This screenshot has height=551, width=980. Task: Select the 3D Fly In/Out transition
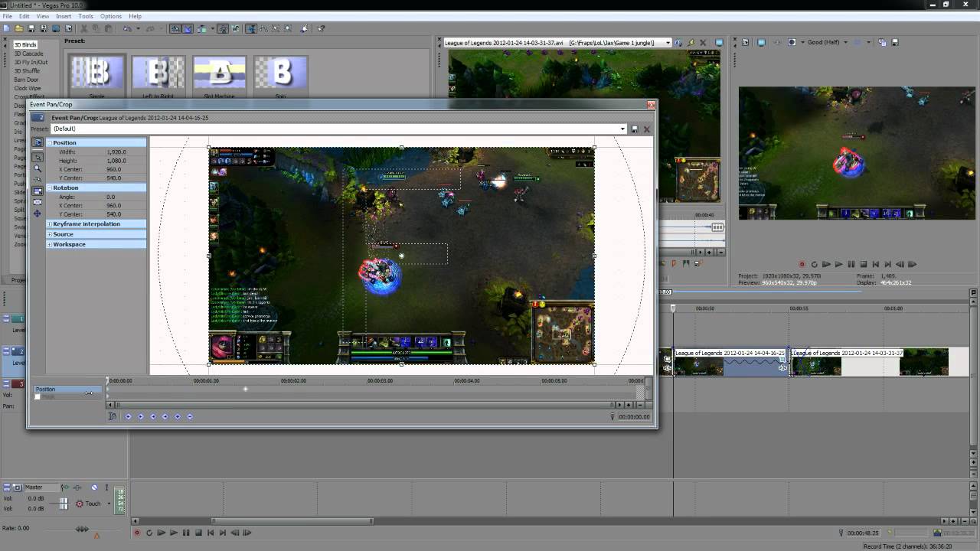pos(31,62)
